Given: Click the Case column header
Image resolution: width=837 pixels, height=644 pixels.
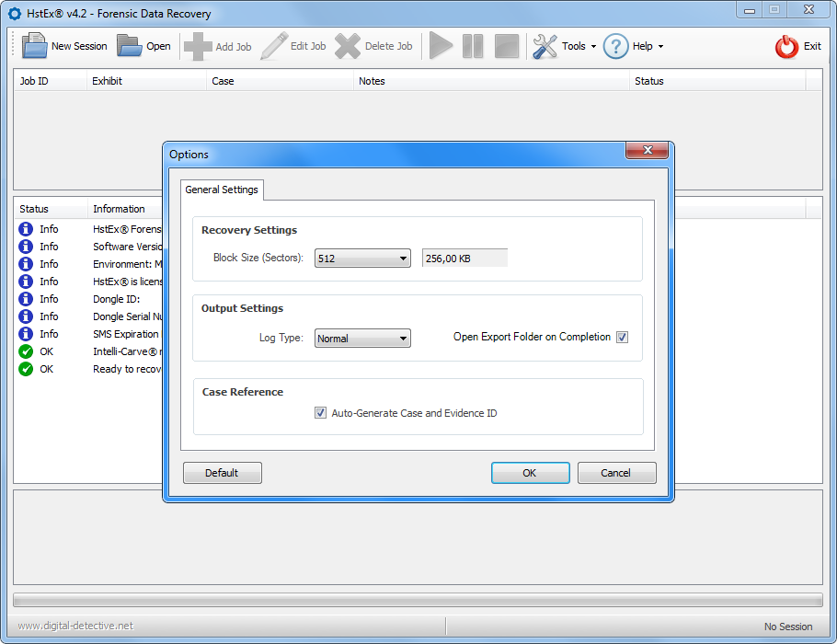Looking at the screenshot, I should coord(280,81).
